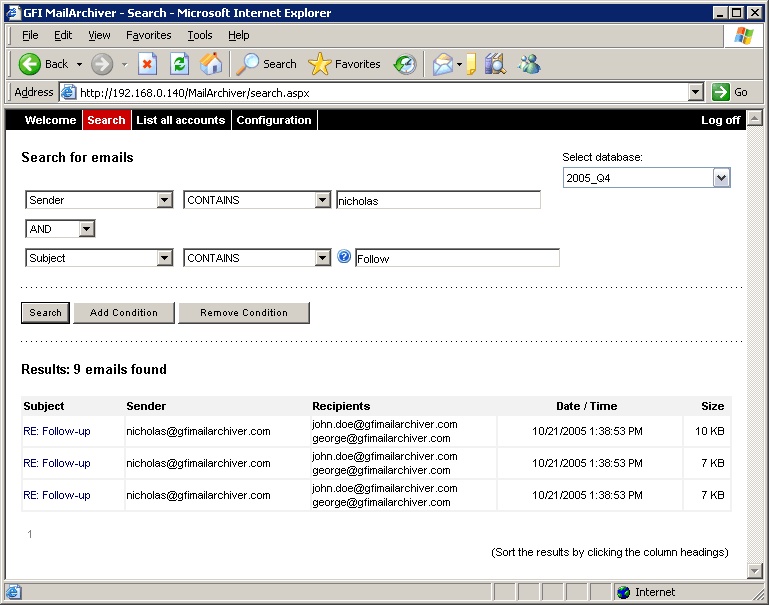Open the AND operator dropdown
This screenshot has height=605, width=769.
[86, 229]
